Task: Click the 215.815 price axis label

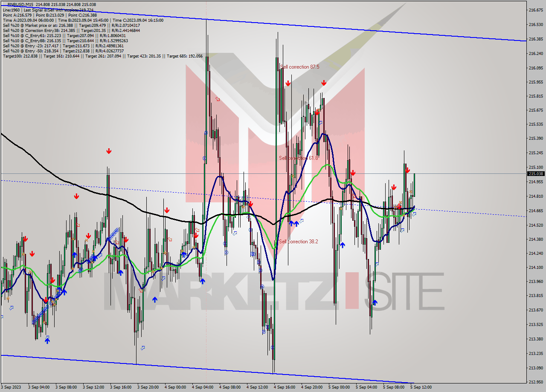Action: tap(535, 96)
